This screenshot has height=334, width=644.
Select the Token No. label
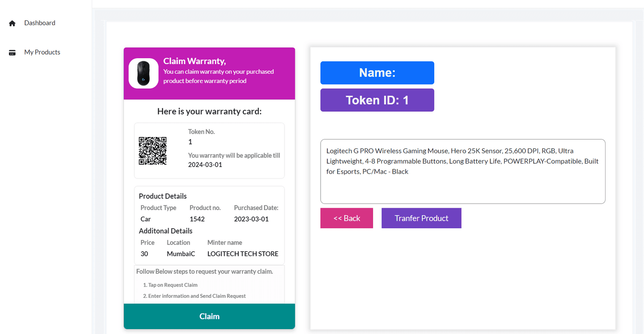click(x=201, y=132)
